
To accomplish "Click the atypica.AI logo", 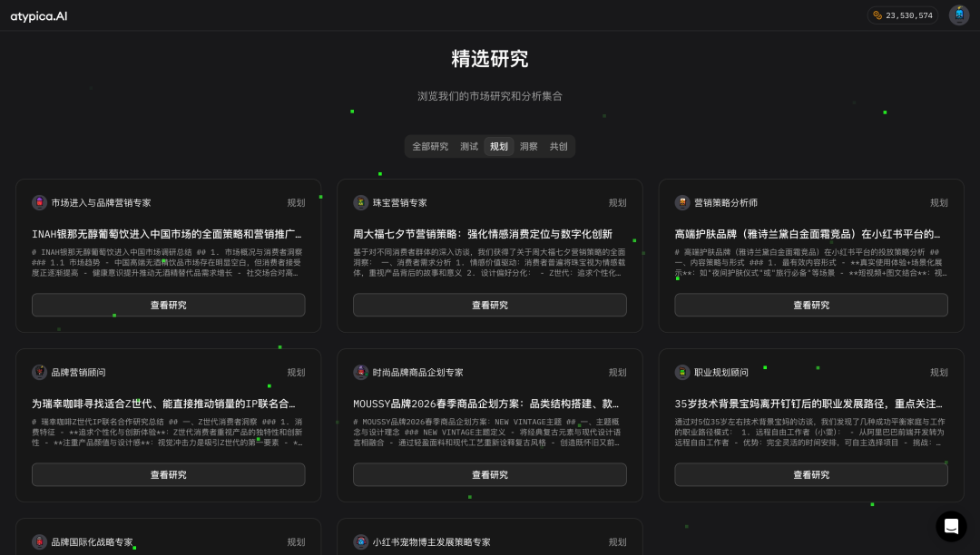I will pos(39,16).
